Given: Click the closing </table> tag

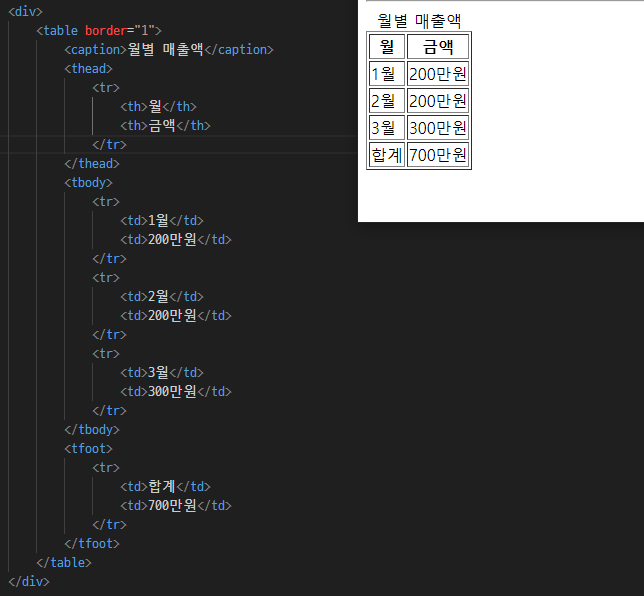Looking at the screenshot, I should pyautogui.click(x=64, y=562).
